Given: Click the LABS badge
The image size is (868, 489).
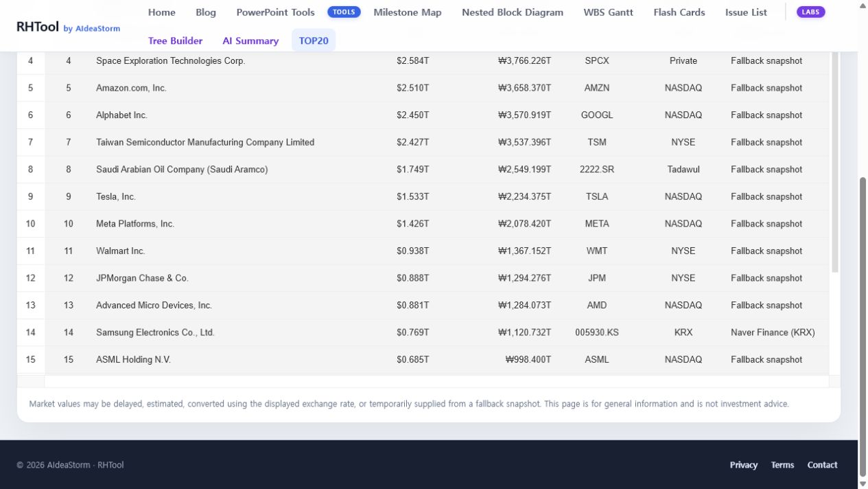Looking at the screenshot, I should point(810,12).
